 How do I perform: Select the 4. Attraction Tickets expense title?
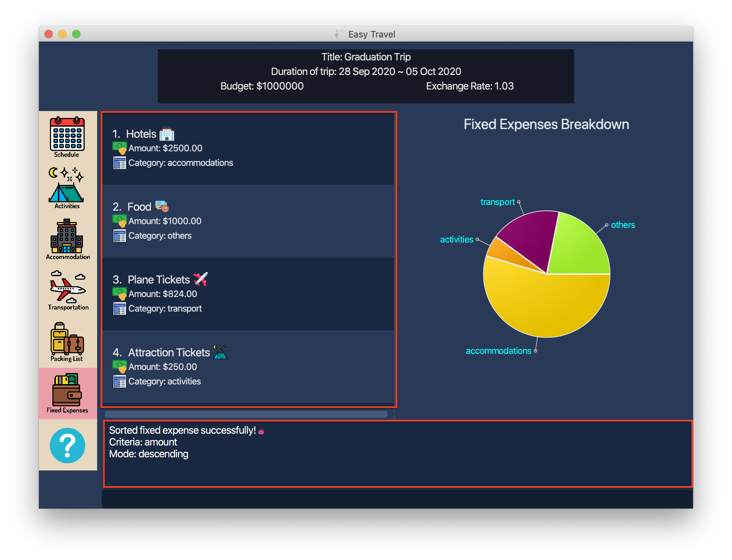161,353
